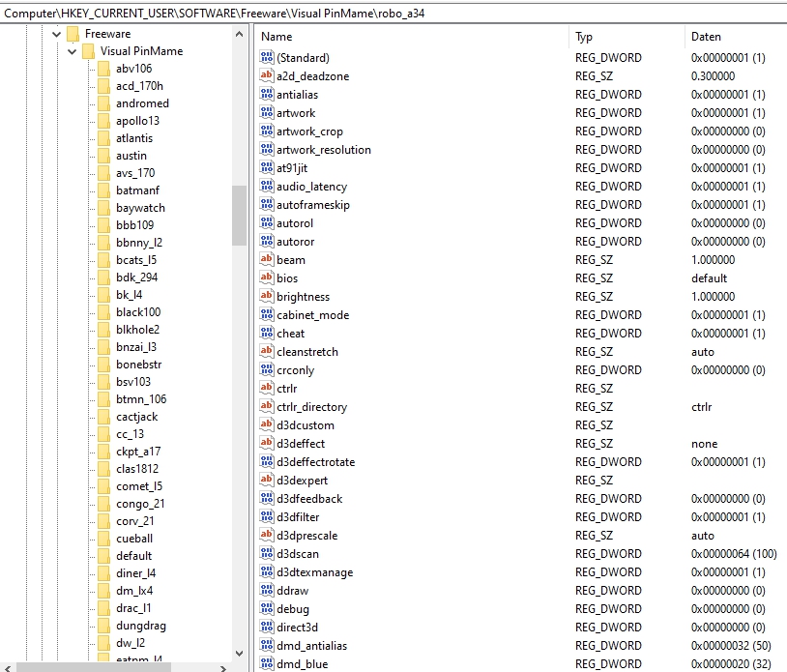Click the DWORD icon next to cabinet_mode
The width and height of the screenshot is (787, 672).
click(x=267, y=314)
